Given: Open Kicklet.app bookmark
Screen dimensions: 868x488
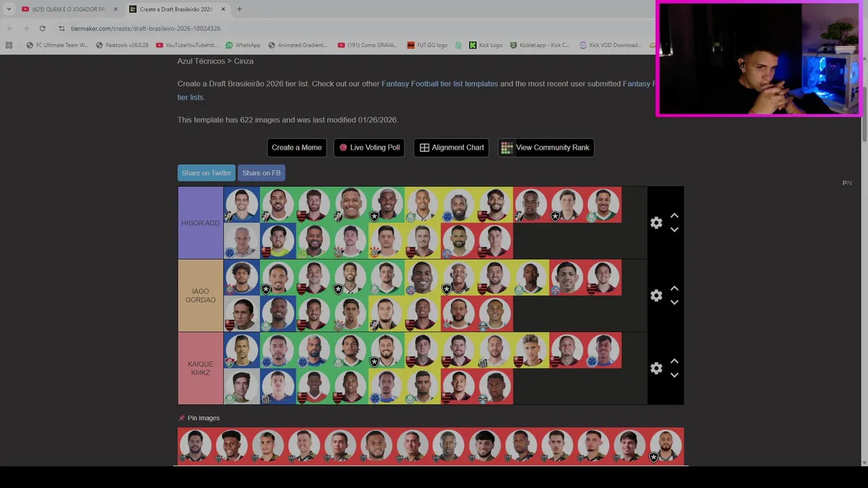Looking at the screenshot, I should click(540, 45).
